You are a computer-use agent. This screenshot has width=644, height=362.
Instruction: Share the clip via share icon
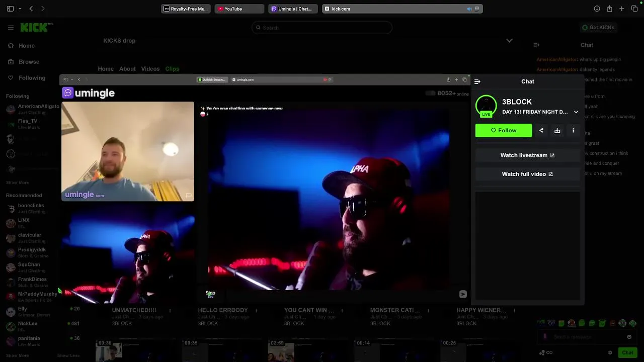click(541, 130)
